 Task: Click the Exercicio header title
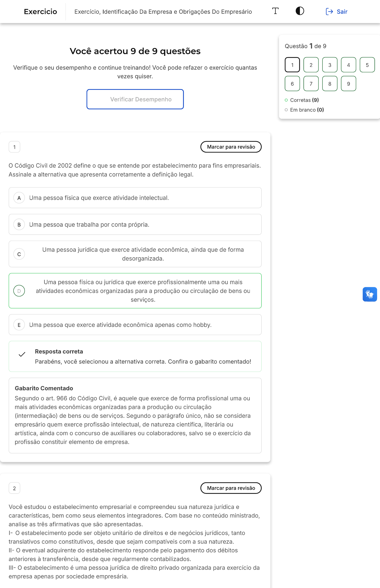click(41, 12)
